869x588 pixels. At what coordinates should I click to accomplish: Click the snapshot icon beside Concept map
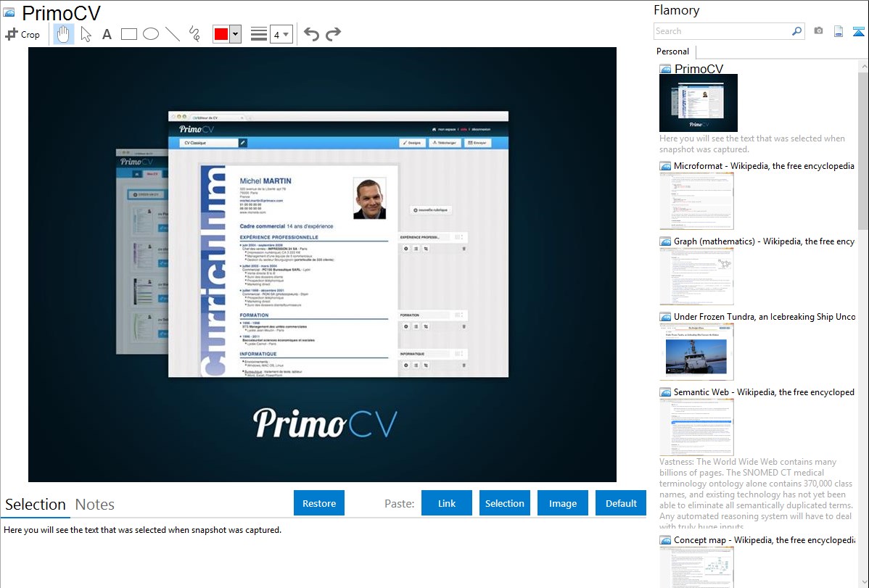[x=665, y=540]
